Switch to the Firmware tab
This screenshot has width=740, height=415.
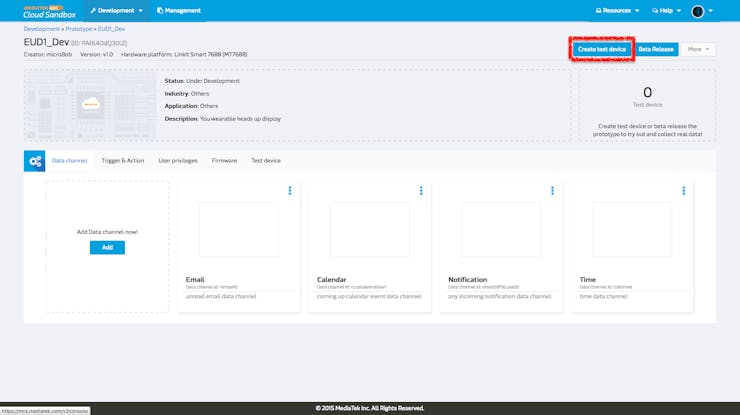(224, 161)
